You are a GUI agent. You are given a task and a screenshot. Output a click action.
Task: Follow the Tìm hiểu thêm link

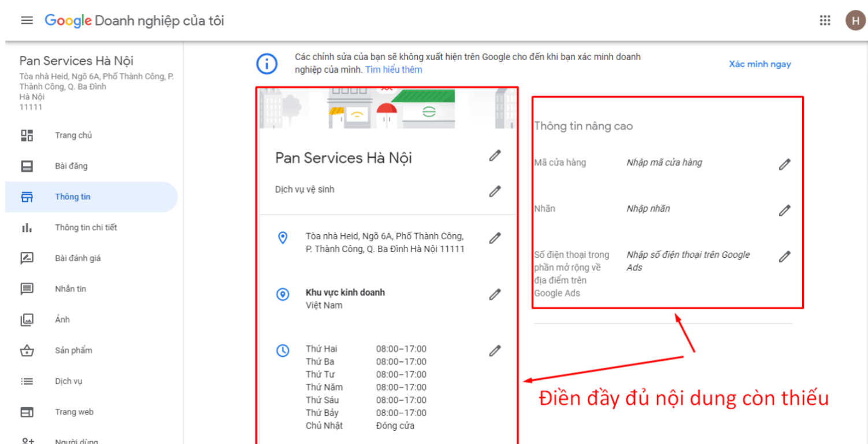tap(394, 70)
